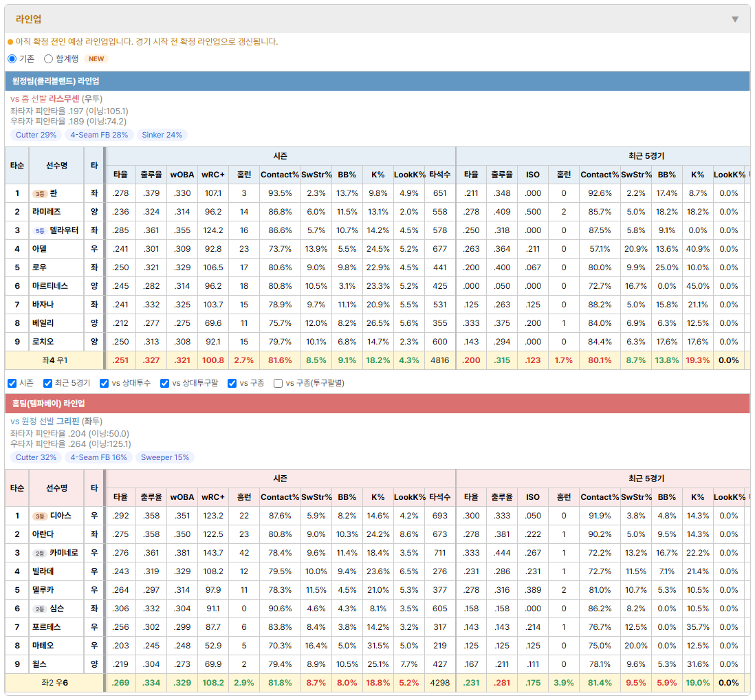Click the 좌2 우6 summary row label
The height and width of the screenshot is (700, 755).
point(55,683)
